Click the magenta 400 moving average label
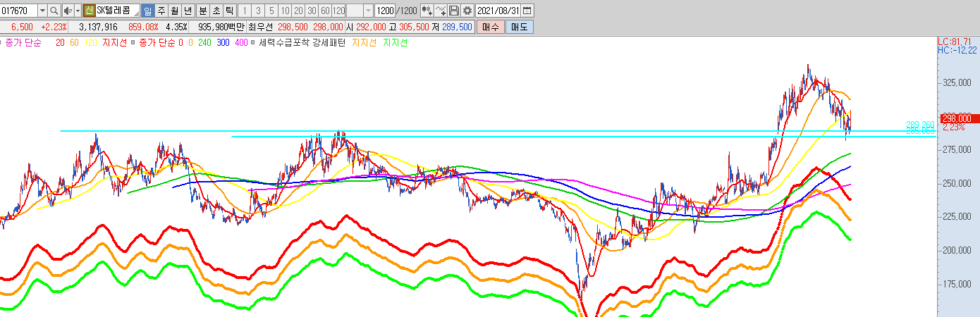This screenshot has width=980, height=317. pos(241,43)
